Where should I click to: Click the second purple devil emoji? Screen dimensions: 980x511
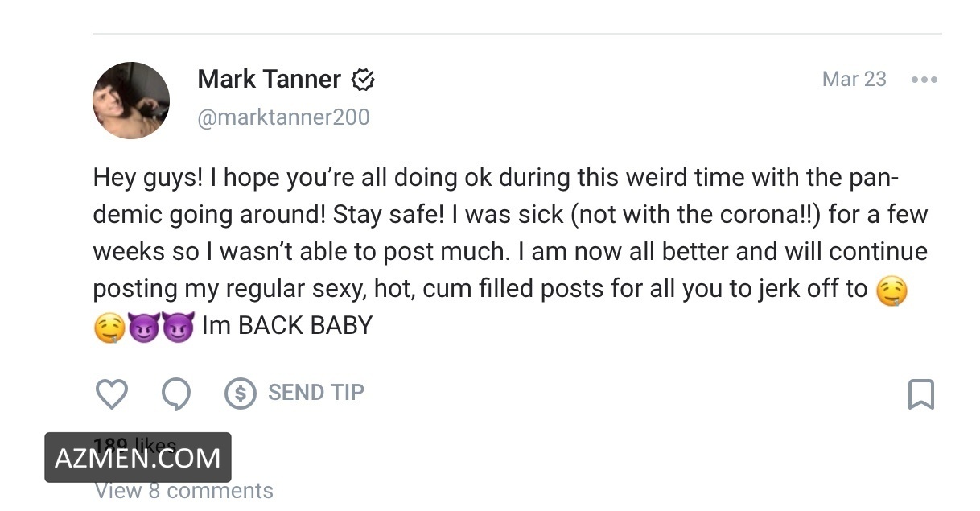coord(179,328)
